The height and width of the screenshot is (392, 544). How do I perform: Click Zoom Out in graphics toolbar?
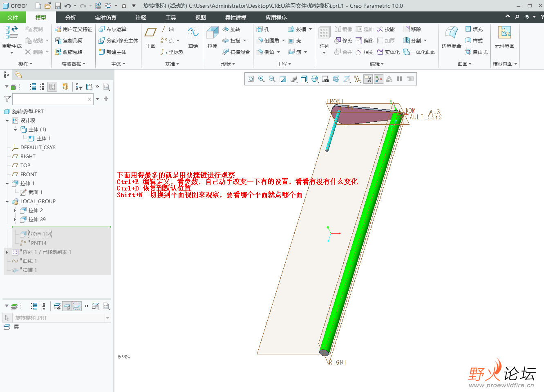(272, 79)
